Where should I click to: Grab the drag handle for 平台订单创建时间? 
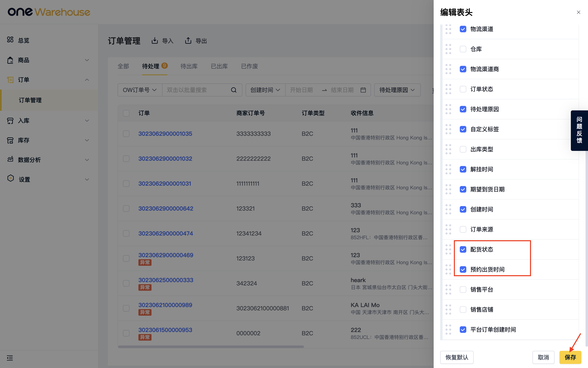(x=448, y=330)
